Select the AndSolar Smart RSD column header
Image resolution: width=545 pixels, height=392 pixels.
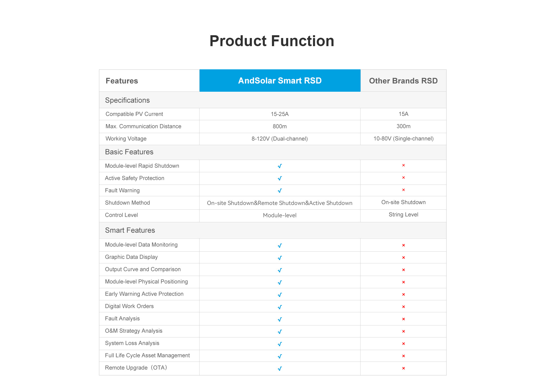click(x=280, y=81)
